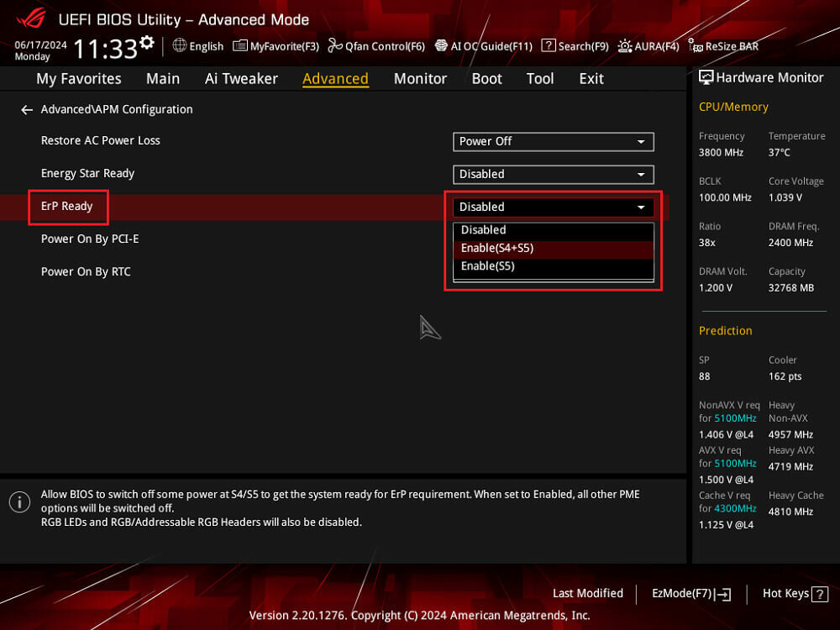
Task: Click the 32768 MB capacity value
Action: click(791, 288)
